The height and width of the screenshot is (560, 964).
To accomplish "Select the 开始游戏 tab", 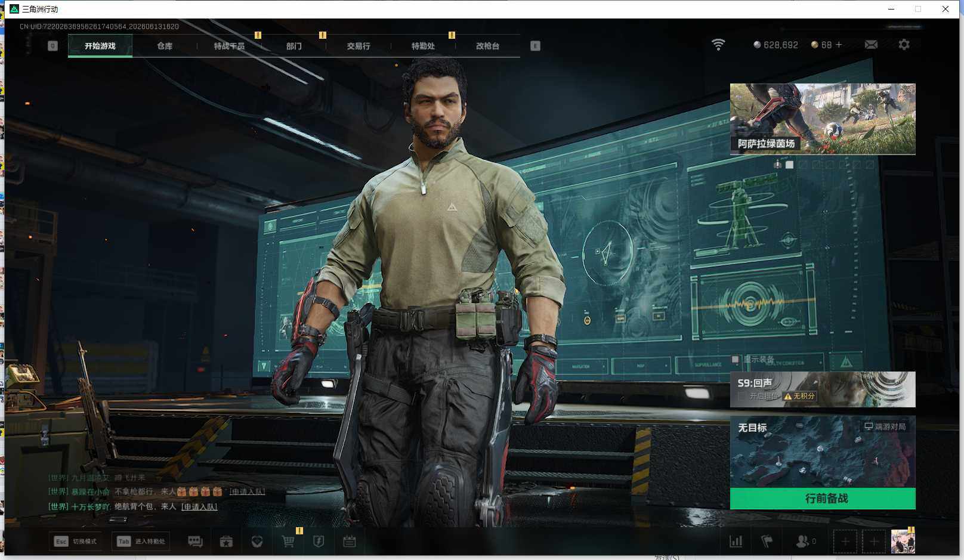I will tap(100, 46).
